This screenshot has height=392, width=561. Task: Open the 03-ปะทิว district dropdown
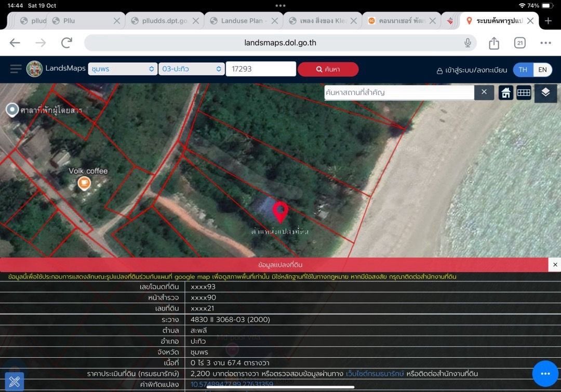[x=191, y=69]
